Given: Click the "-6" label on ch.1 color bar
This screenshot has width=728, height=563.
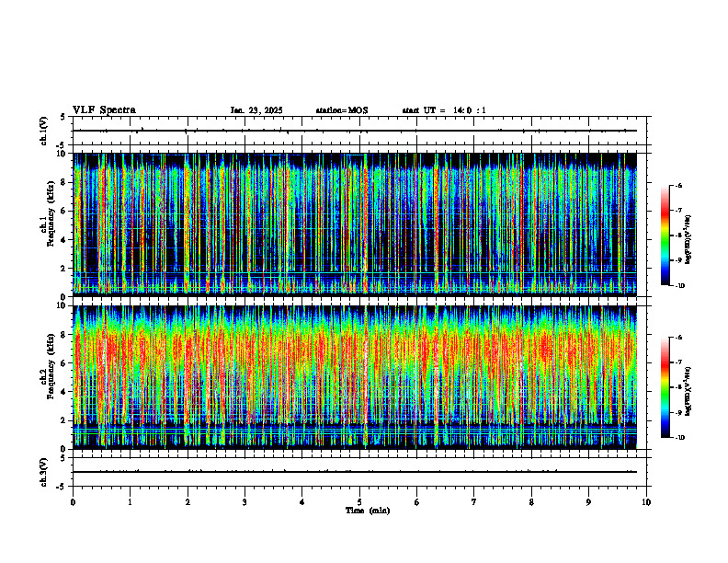Looking at the screenshot, I should point(678,185).
